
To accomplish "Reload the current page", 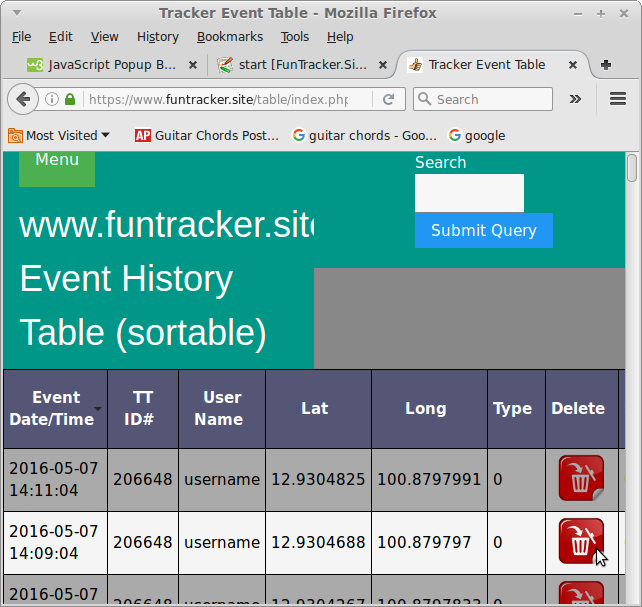I will click(x=389, y=100).
